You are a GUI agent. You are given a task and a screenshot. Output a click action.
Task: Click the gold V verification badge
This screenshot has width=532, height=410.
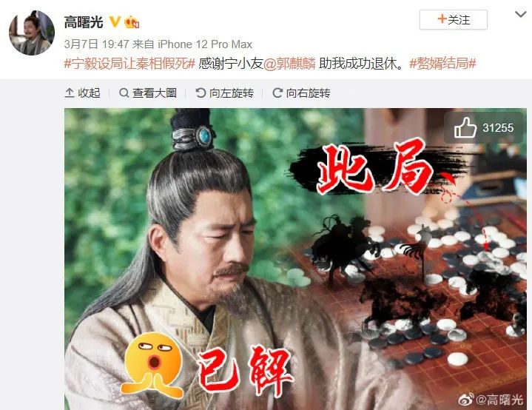pyautogui.click(x=115, y=22)
